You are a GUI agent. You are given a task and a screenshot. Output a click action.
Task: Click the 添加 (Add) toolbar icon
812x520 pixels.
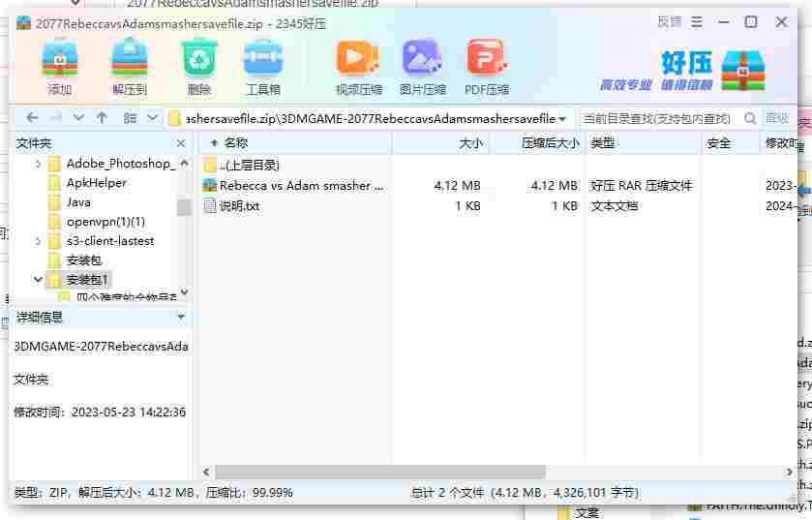[x=60, y=58]
